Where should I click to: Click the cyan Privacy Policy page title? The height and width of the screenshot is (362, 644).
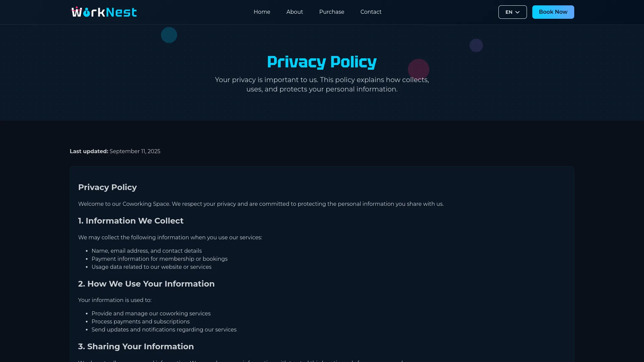(322, 62)
